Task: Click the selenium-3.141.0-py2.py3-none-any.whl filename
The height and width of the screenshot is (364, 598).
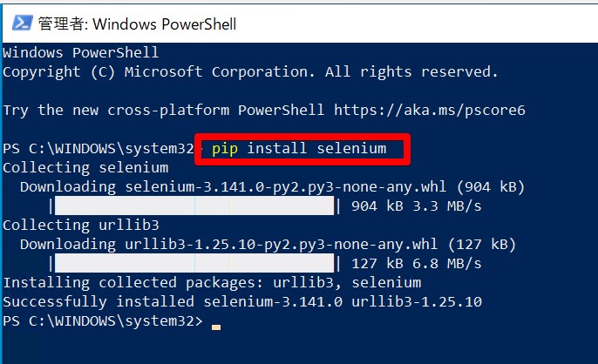Action: click(286, 187)
